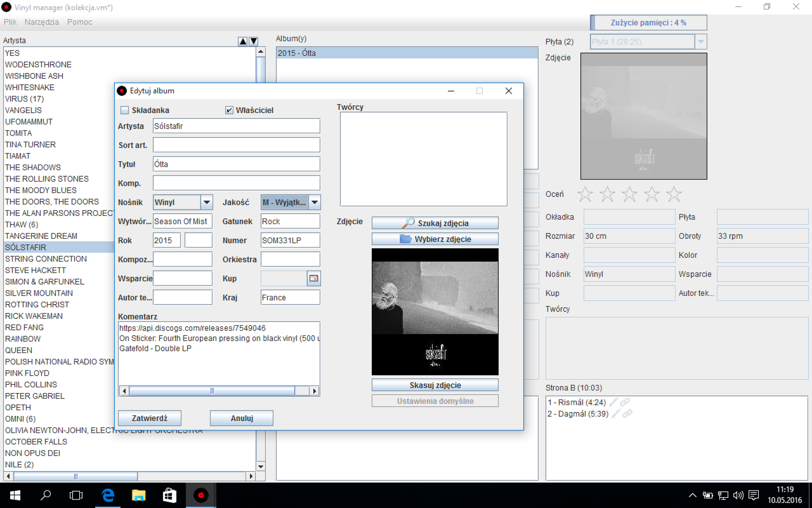Viewport: 812px width, 508px height.
Task: Click Szukaj zdjęcia search button
Action: click(435, 223)
